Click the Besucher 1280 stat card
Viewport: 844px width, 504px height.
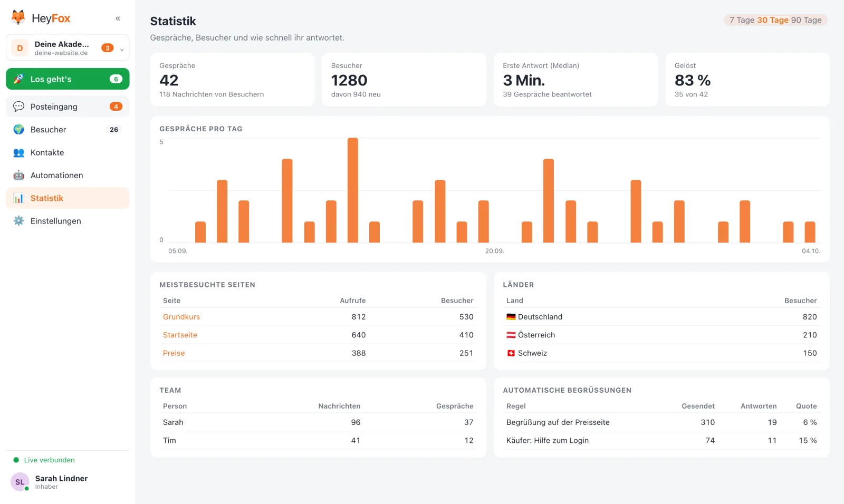pos(404,80)
